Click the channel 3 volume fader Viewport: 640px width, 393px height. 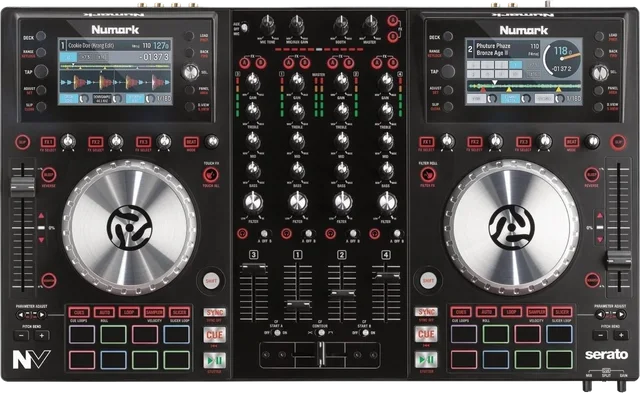click(254, 269)
